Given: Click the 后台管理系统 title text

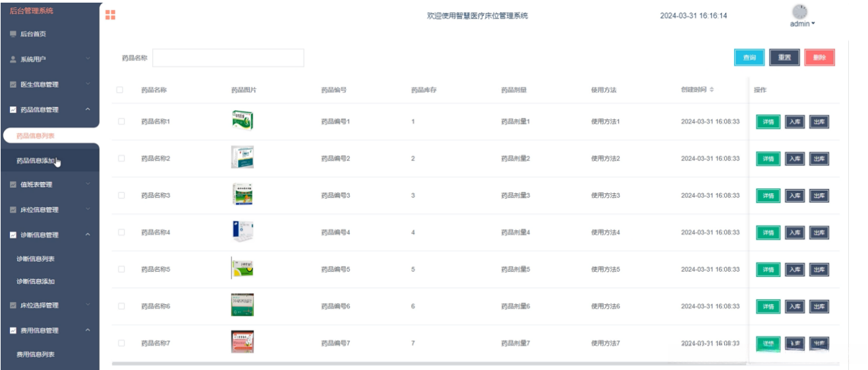Looking at the screenshot, I should click(x=32, y=11).
